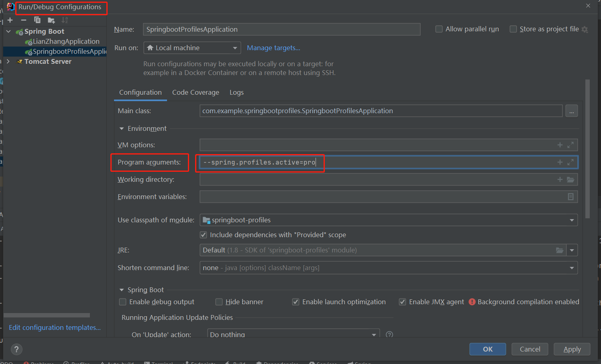
Task: Click into the Main class field
Action: click(381, 111)
